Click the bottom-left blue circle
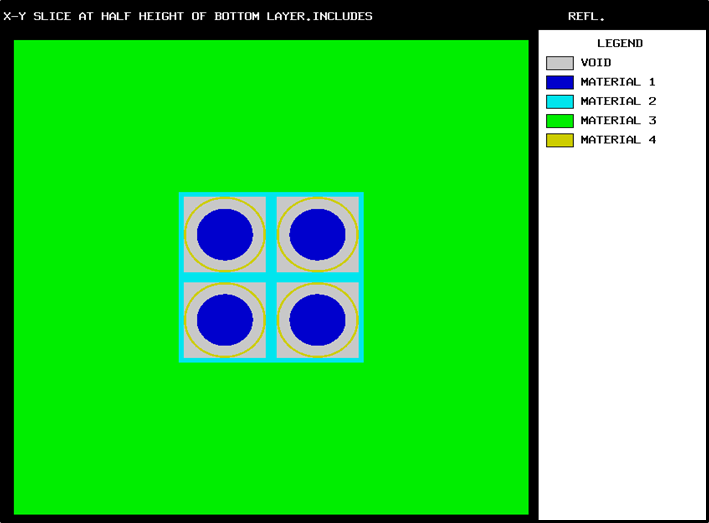Viewport: 709px width, 523px height. pyautogui.click(x=225, y=321)
